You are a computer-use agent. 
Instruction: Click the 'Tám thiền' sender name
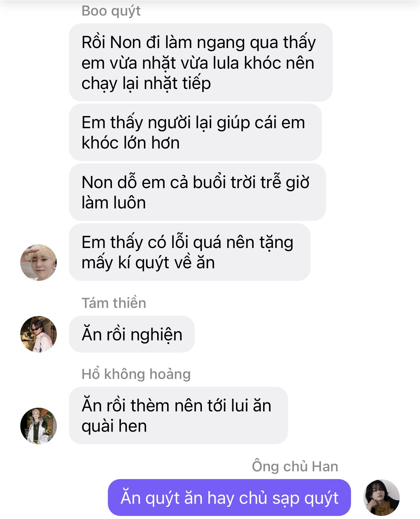point(114,303)
